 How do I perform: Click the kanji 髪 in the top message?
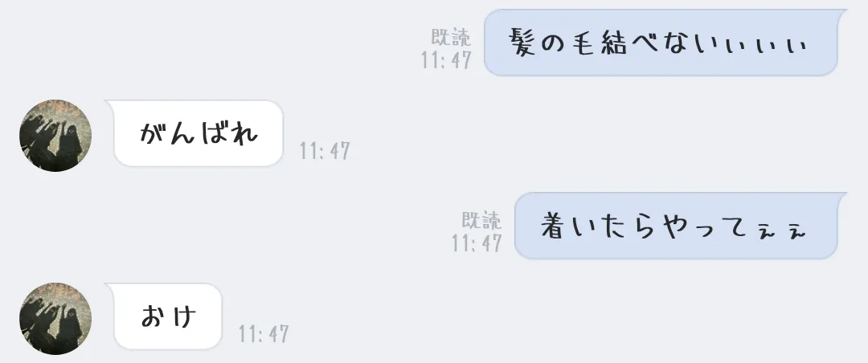click(522, 43)
